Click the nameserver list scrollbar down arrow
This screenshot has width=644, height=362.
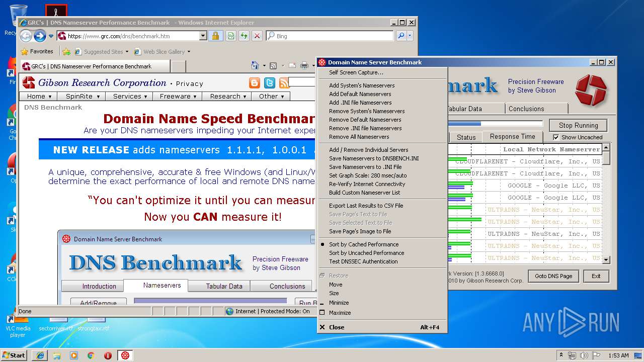coord(606,260)
